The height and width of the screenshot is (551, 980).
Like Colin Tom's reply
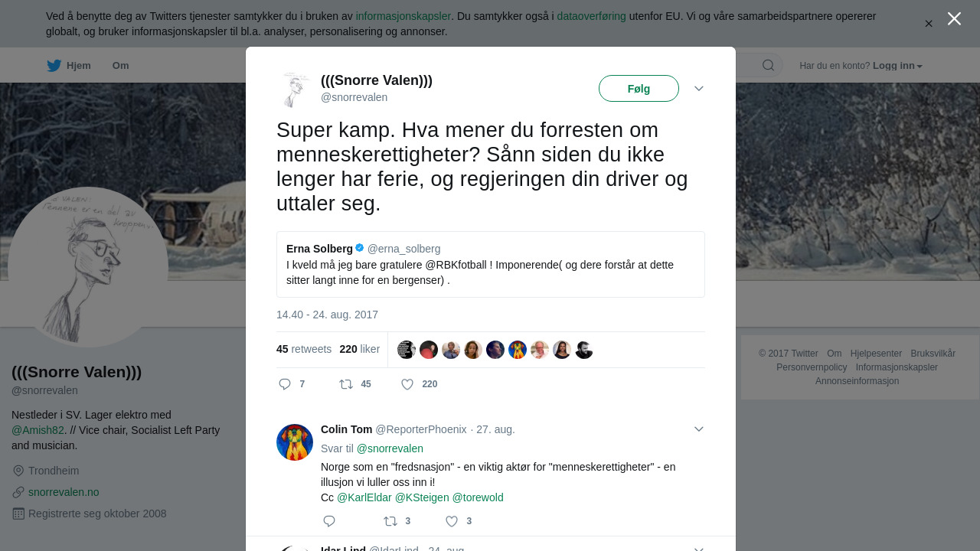(x=452, y=521)
